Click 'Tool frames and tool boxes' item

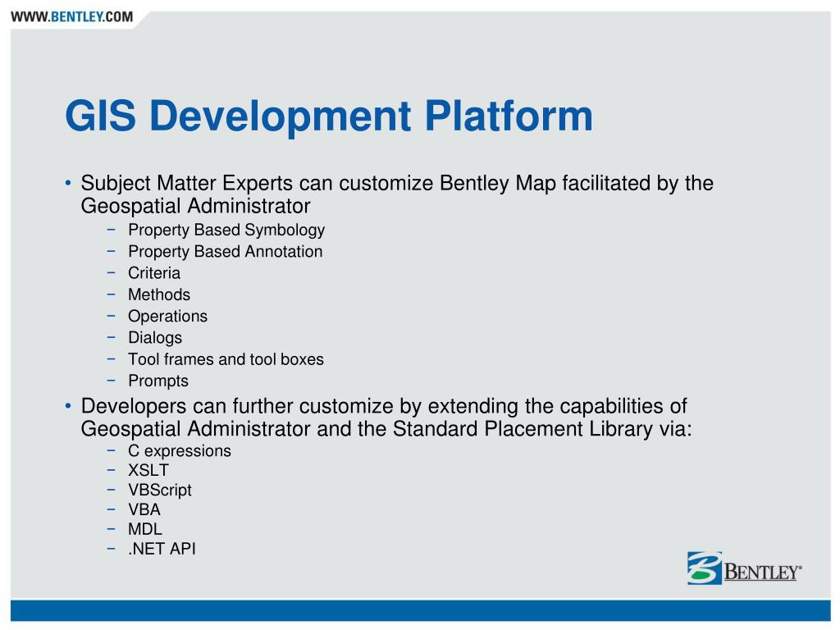pyautogui.click(x=226, y=359)
